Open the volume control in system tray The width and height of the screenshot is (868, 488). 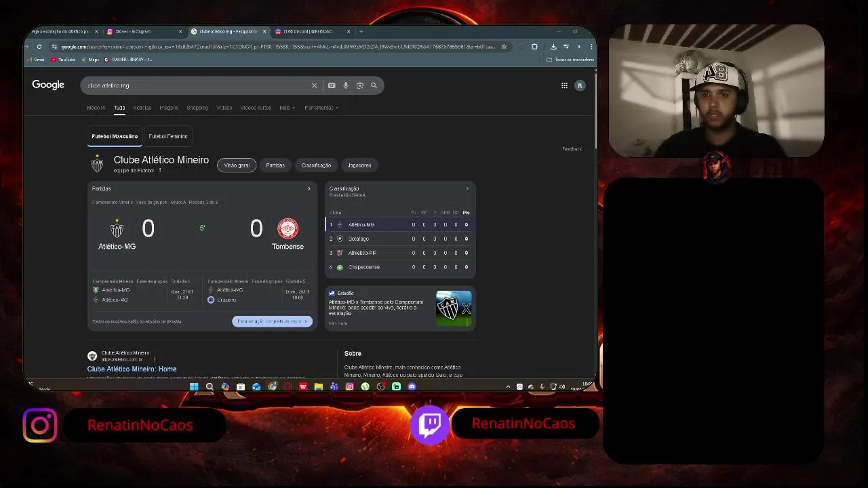(x=563, y=386)
